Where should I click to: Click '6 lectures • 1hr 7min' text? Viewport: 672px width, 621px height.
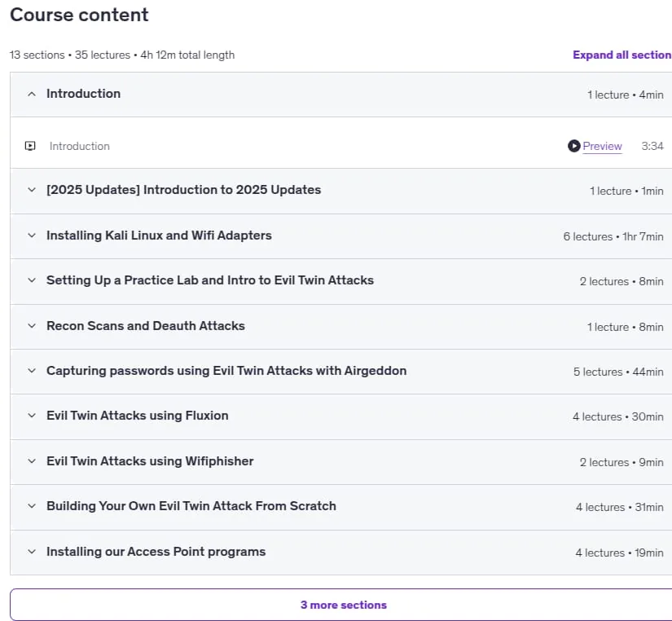click(x=613, y=236)
